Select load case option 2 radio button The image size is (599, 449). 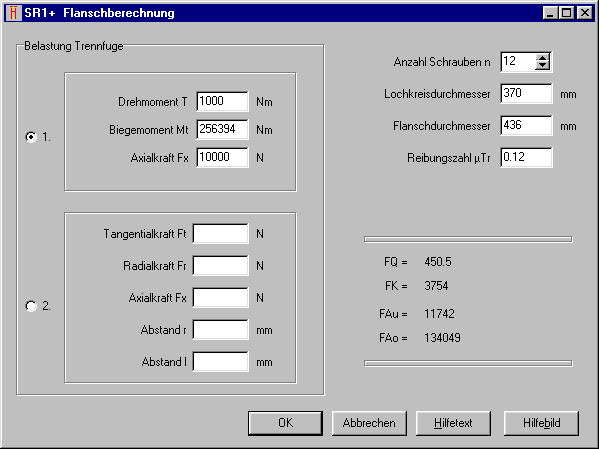coord(31,306)
